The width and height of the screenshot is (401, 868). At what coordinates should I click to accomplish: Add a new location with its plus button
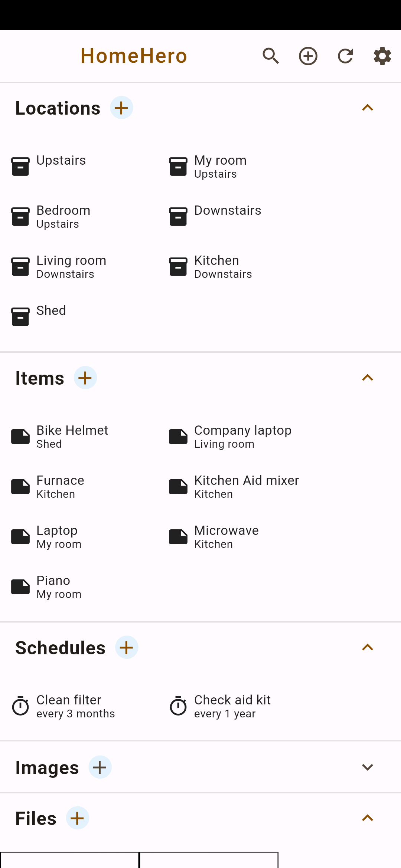121,108
